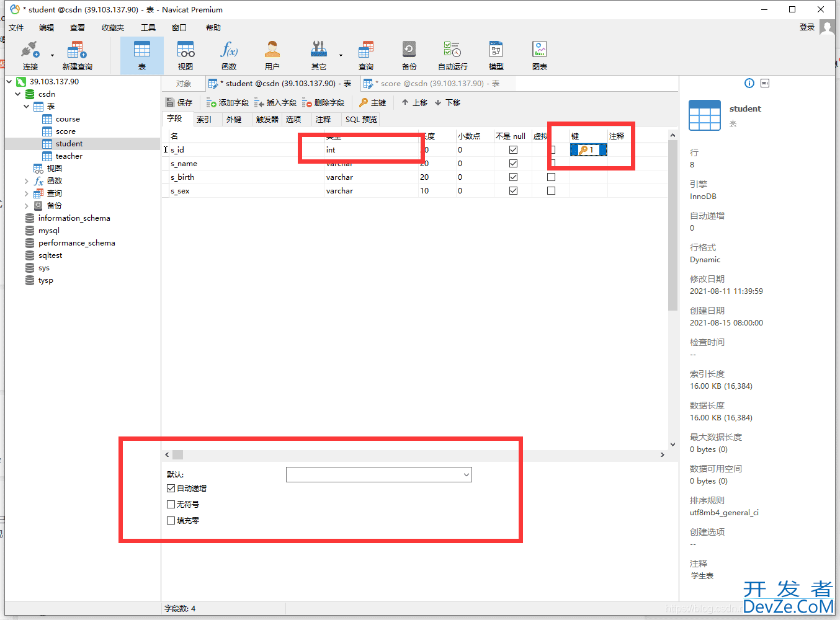Click the user avatar icon near 登录

coord(827,27)
